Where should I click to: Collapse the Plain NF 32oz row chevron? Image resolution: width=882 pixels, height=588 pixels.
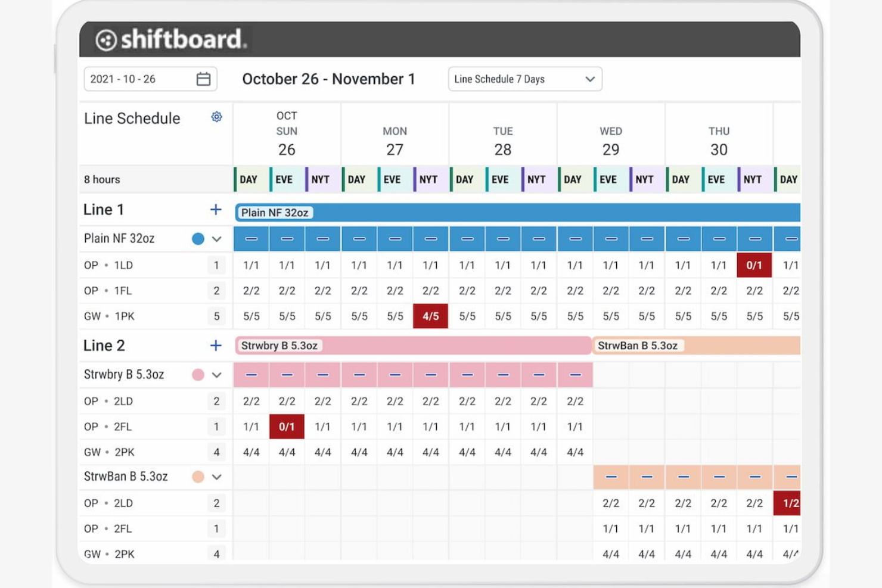point(217,239)
